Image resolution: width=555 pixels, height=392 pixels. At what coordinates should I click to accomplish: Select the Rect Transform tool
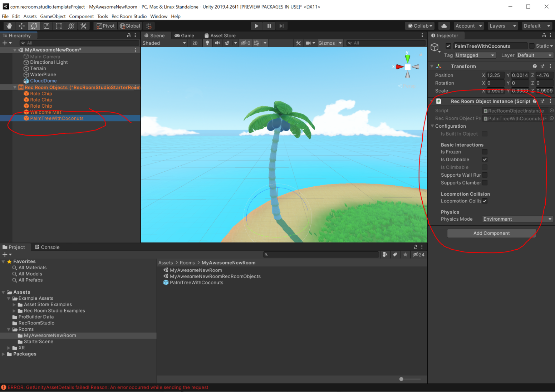(x=59, y=26)
